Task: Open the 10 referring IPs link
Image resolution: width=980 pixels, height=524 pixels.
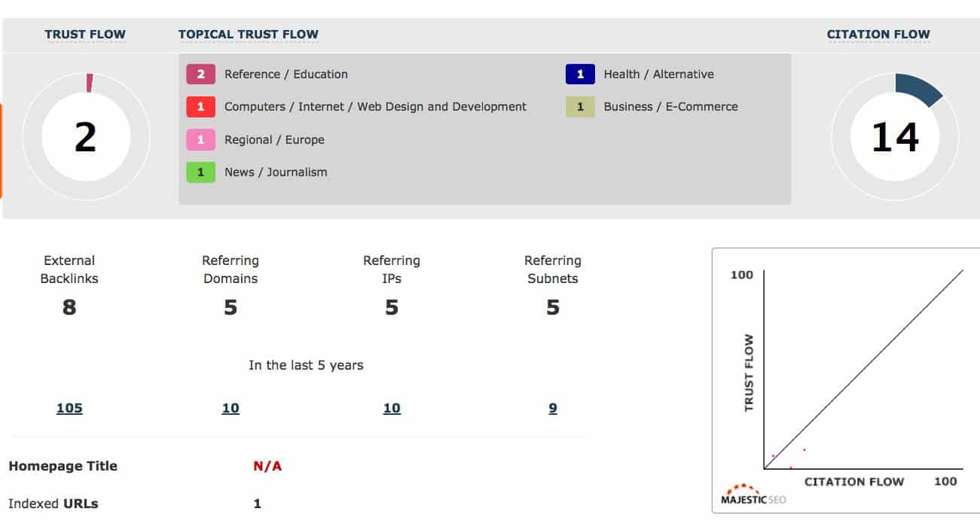Action: point(392,408)
